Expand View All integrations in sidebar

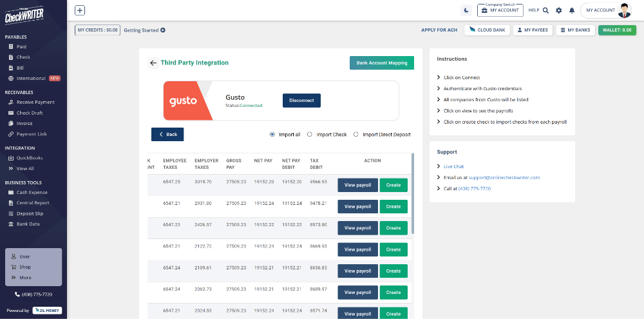[25, 168]
